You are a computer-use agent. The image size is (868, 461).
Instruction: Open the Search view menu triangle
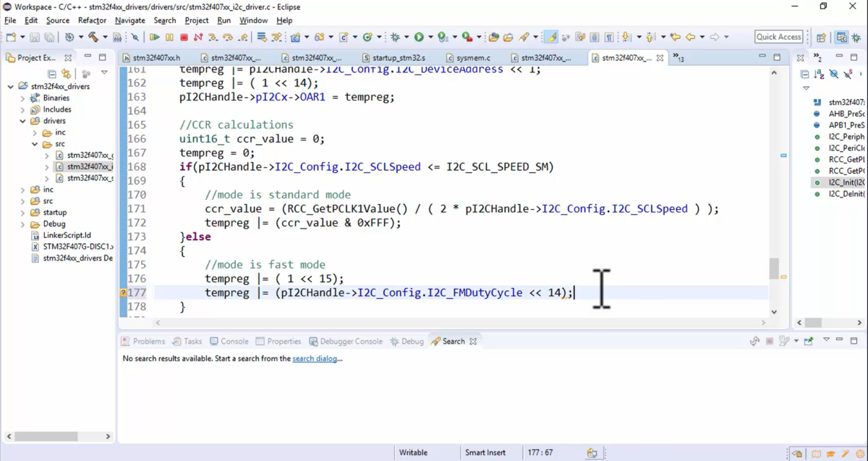click(x=827, y=340)
